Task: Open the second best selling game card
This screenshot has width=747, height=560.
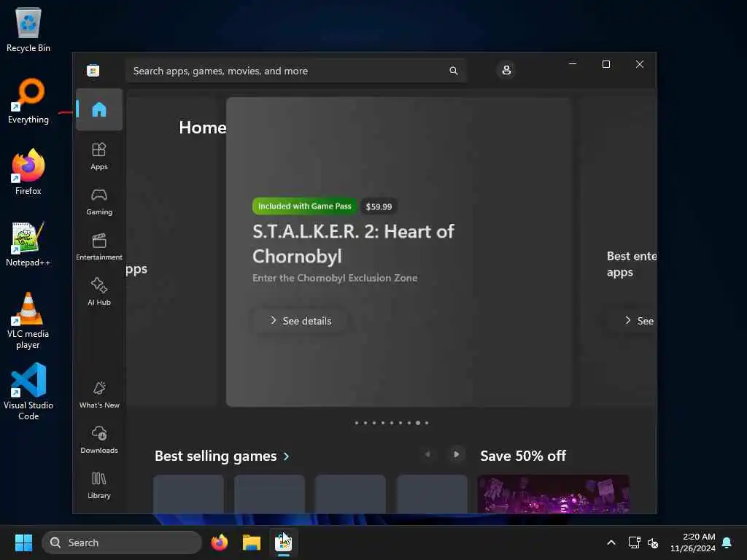Action: point(270,494)
